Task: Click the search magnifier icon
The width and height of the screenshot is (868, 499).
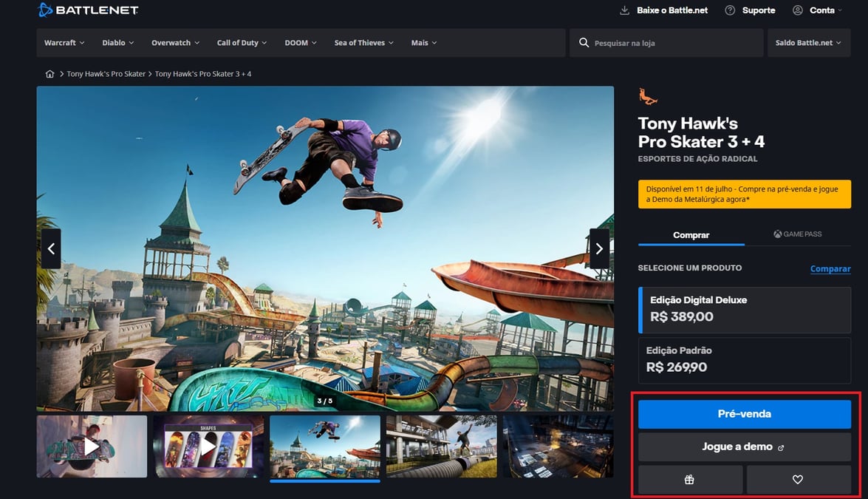Action: click(584, 43)
